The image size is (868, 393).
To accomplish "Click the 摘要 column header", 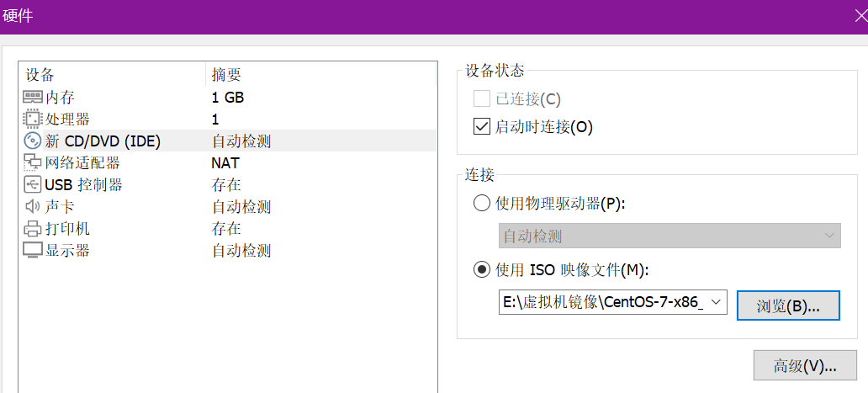I will click(226, 75).
